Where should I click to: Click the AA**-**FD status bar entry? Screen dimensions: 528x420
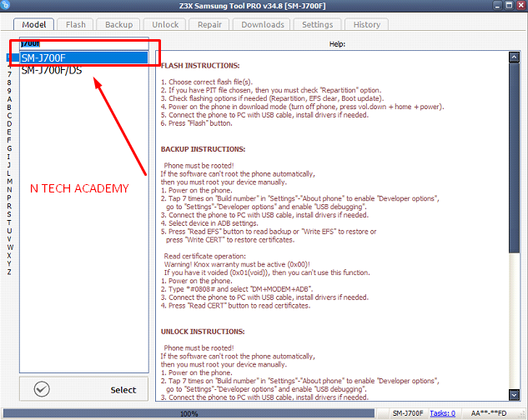tap(488, 413)
